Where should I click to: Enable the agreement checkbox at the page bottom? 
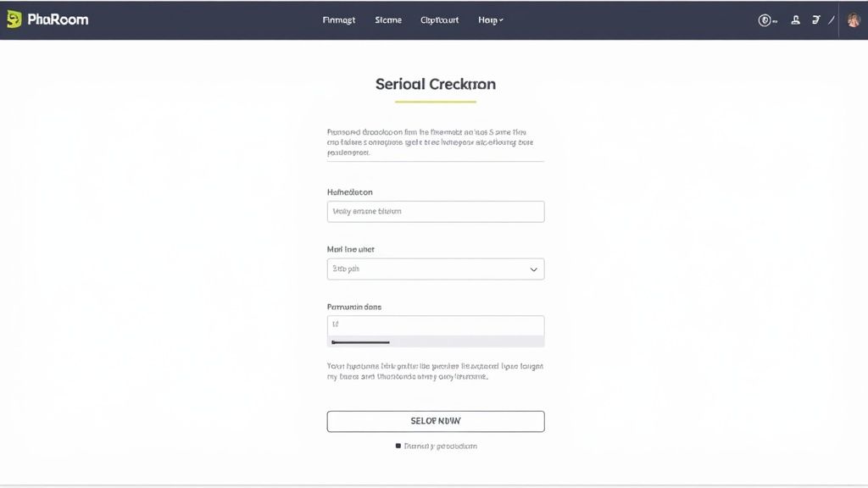(398, 445)
